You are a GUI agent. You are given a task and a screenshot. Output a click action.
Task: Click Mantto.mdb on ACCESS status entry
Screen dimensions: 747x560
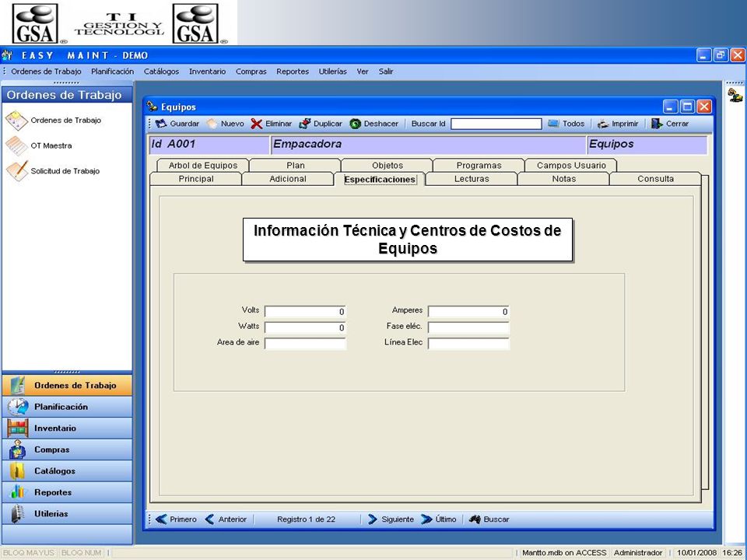(564, 553)
